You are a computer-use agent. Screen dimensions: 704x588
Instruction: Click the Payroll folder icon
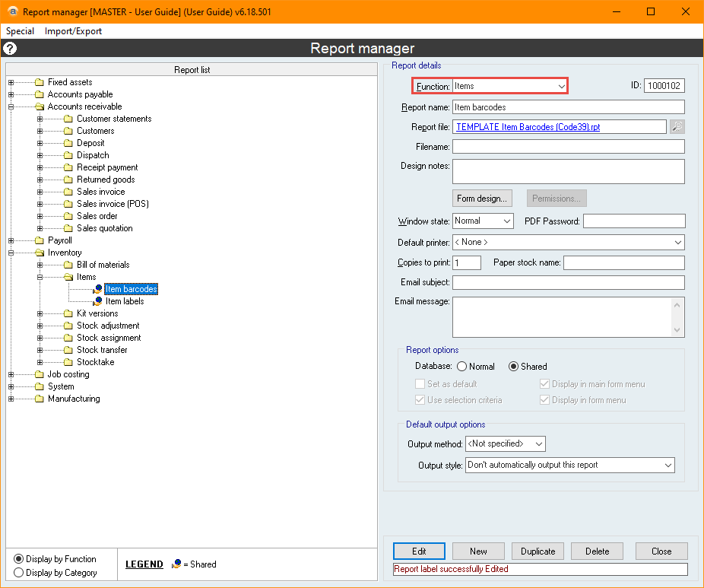[x=39, y=240]
